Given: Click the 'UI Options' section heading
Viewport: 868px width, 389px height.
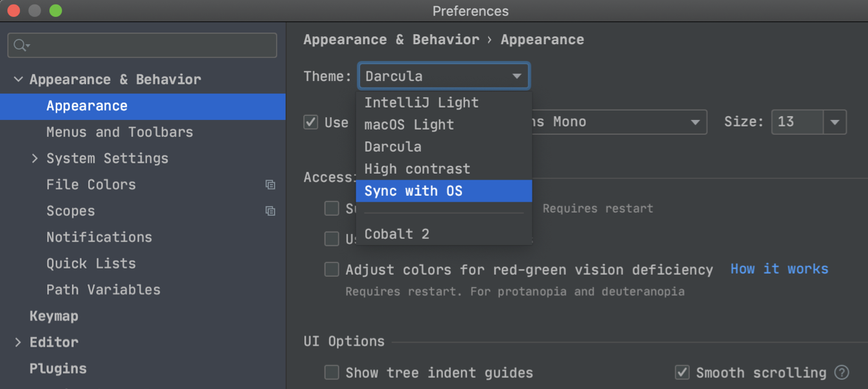Looking at the screenshot, I should tap(344, 341).
